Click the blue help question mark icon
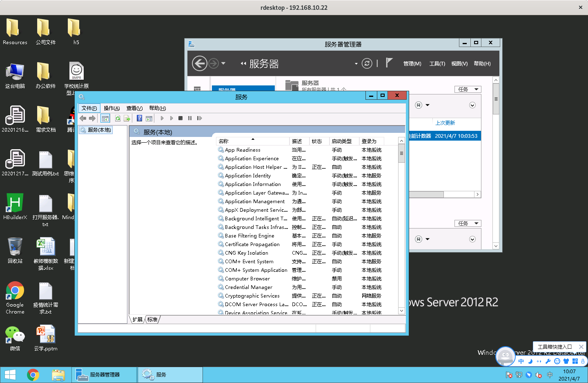588x383 pixels. tap(139, 118)
